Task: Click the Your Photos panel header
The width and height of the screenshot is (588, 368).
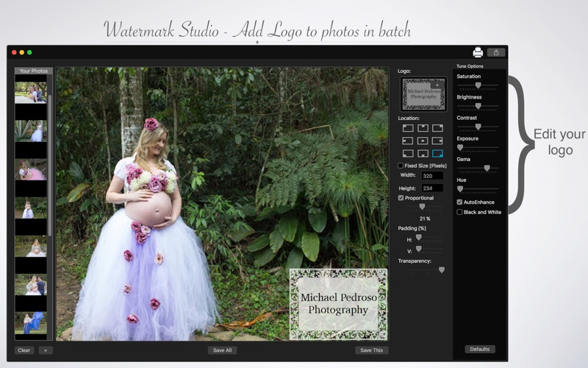Action: (33, 71)
